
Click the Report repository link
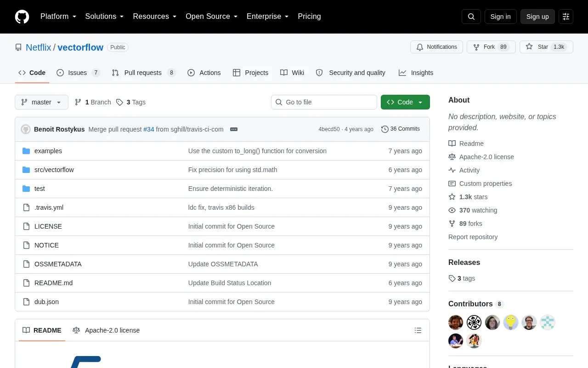[x=473, y=237]
